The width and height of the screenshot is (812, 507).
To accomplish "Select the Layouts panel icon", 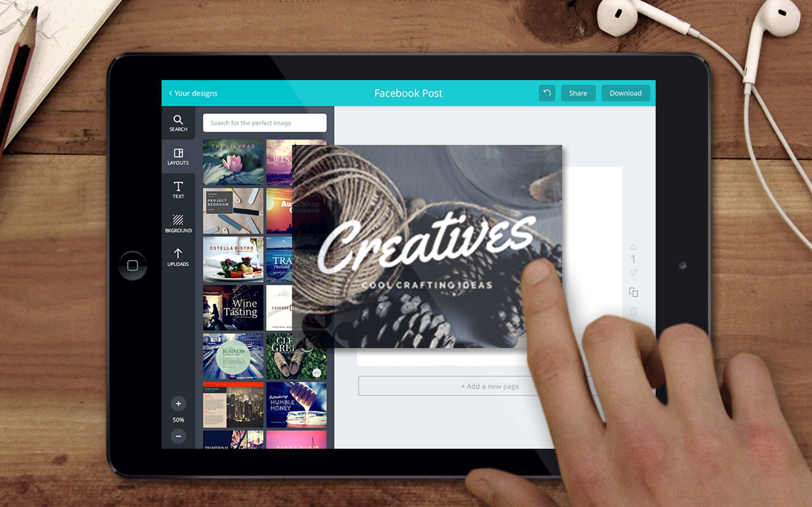I will click(x=177, y=157).
